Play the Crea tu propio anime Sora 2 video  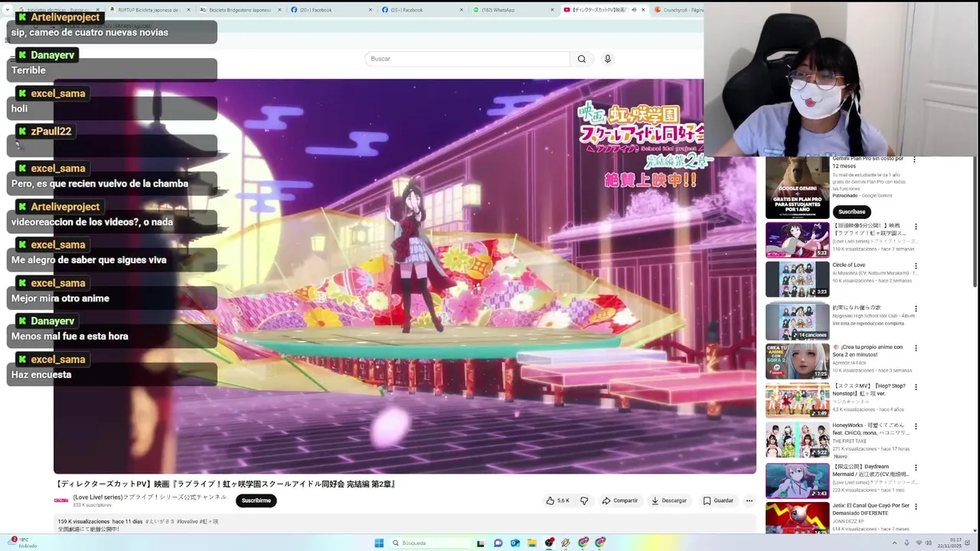click(x=797, y=361)
